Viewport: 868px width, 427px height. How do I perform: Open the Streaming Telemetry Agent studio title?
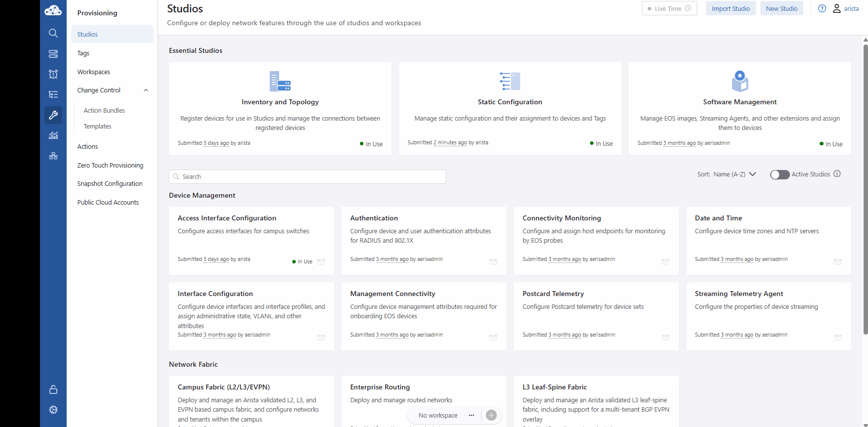[x=739, y=294]
